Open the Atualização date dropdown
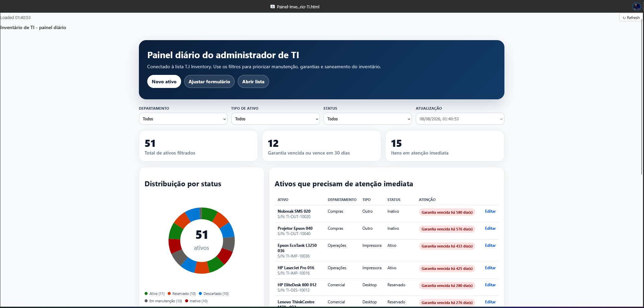644x308 pixels. point(460,119)
